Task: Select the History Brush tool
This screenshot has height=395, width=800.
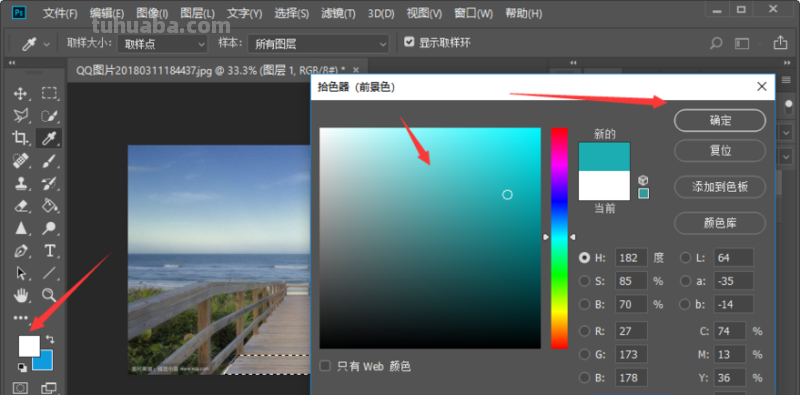Action: pos(49,183)
